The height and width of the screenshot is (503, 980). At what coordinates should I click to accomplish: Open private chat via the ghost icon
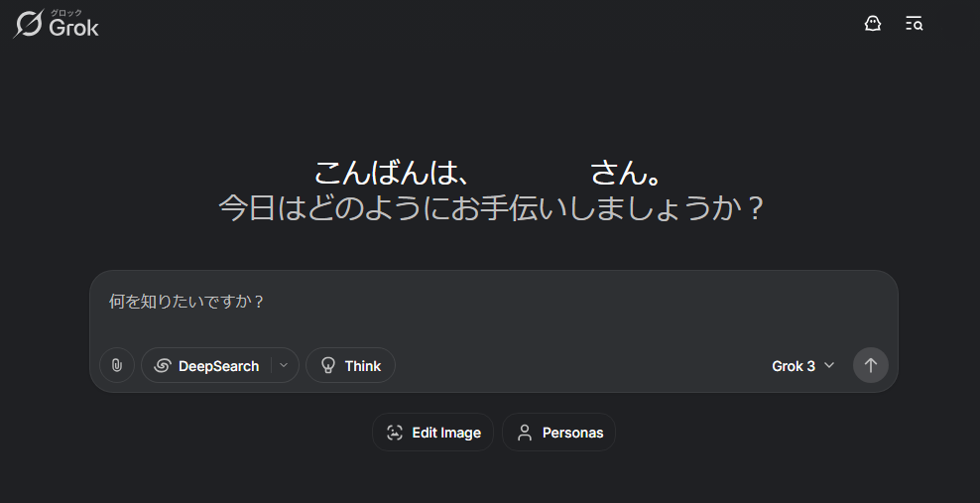pyautogui.click(x=873, y=24)
